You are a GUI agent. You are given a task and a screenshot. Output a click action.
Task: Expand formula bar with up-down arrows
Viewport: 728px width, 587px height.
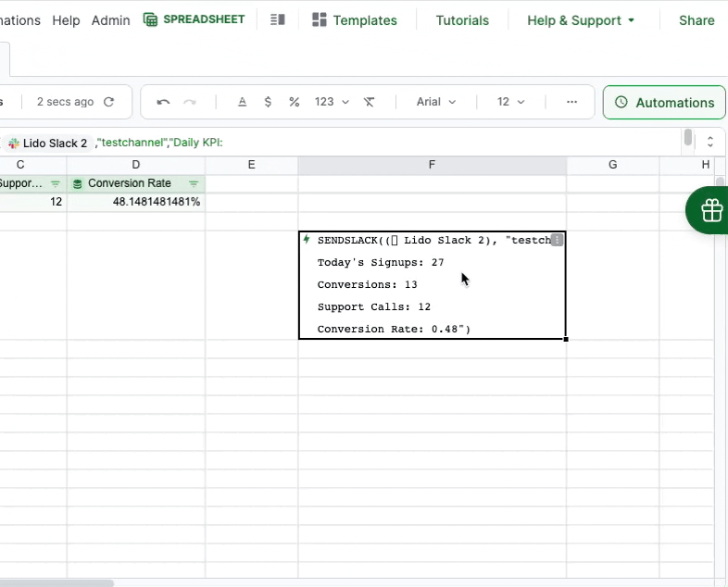[x=709, y=142]
